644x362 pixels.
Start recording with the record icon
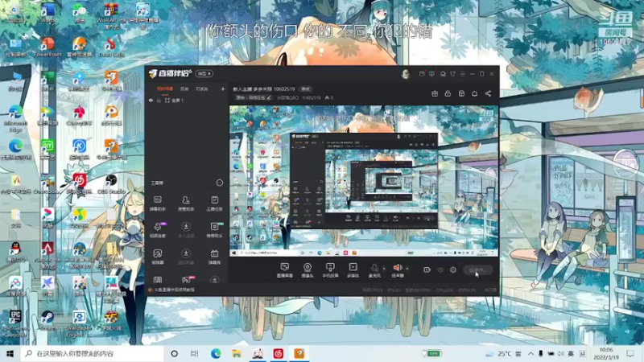427,269
